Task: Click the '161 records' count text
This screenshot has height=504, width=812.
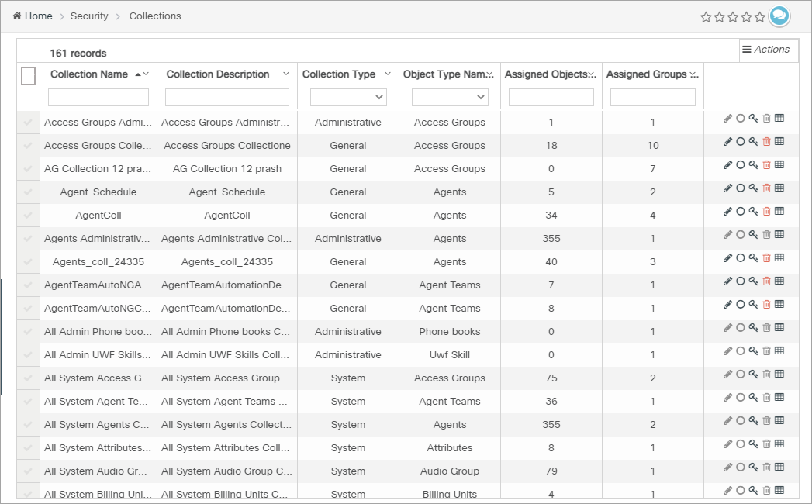Action: (x=78, y=54)
